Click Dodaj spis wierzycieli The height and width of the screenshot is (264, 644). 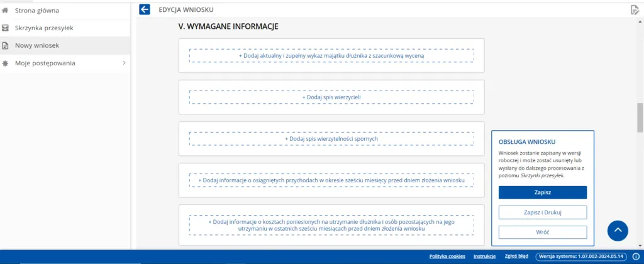pos(331,97)
